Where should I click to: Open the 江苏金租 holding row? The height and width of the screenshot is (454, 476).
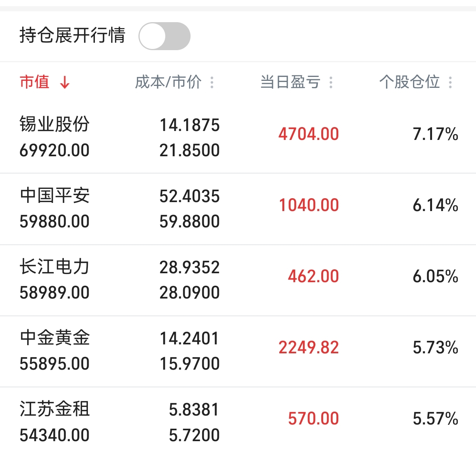(238, 421)
